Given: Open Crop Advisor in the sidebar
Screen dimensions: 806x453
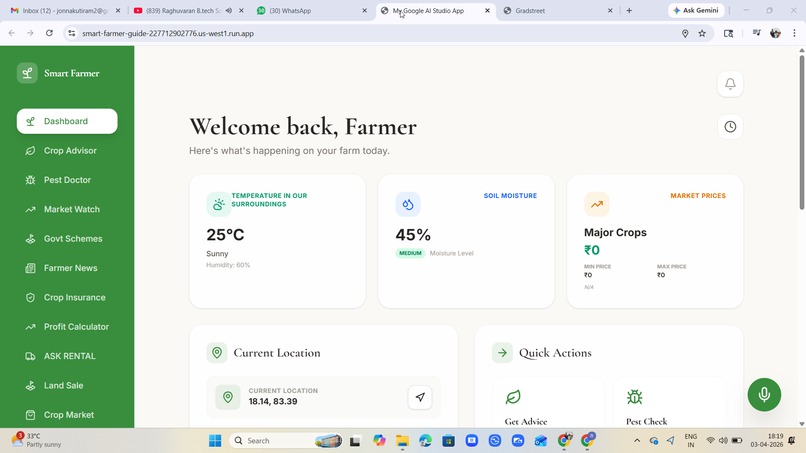Looking at the screenshot, I should [x=67, y=151].
